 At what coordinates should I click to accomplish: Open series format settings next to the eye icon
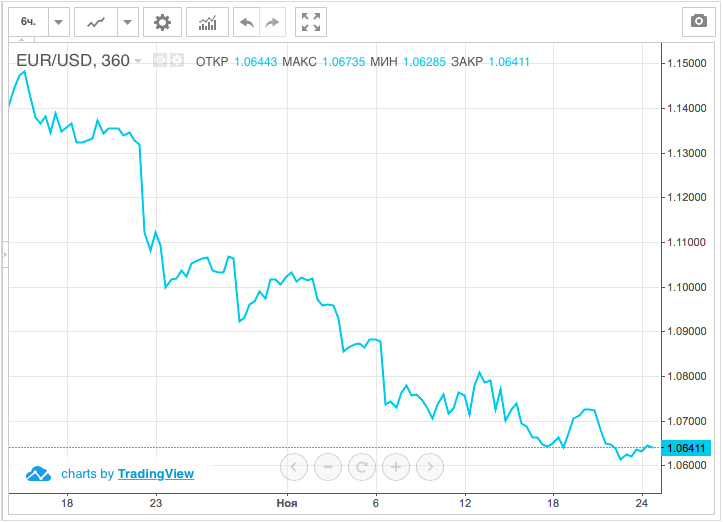(177, 61)
